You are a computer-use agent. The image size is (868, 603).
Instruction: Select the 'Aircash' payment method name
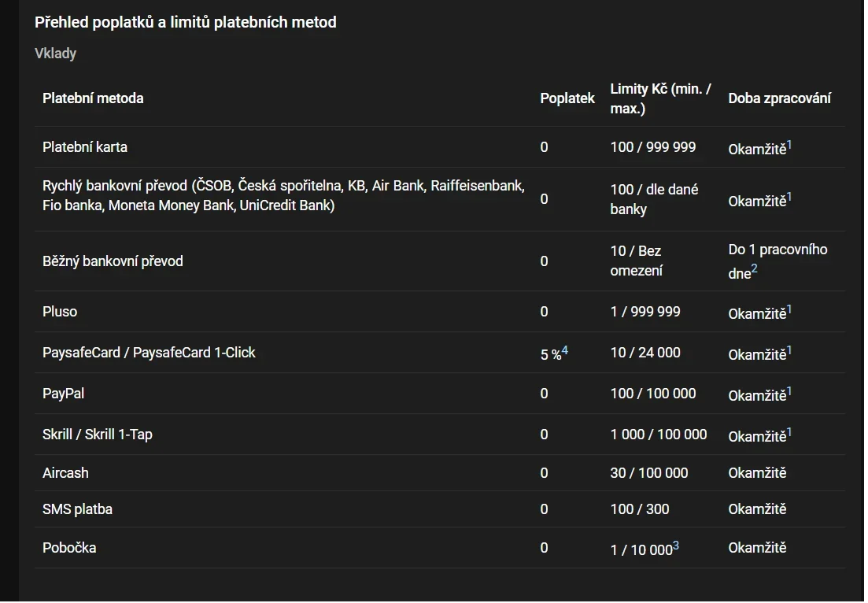(x=65, y=473)
